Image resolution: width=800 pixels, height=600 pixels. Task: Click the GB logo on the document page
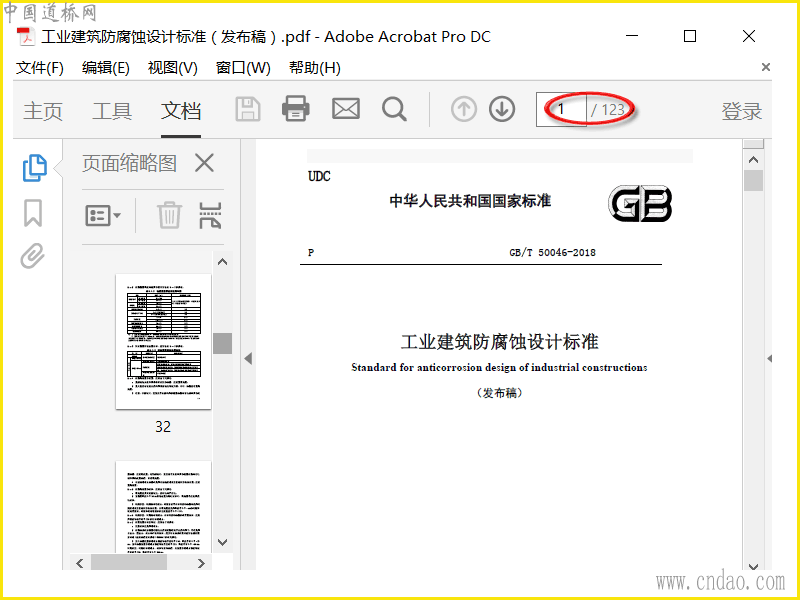coord(640,203)
